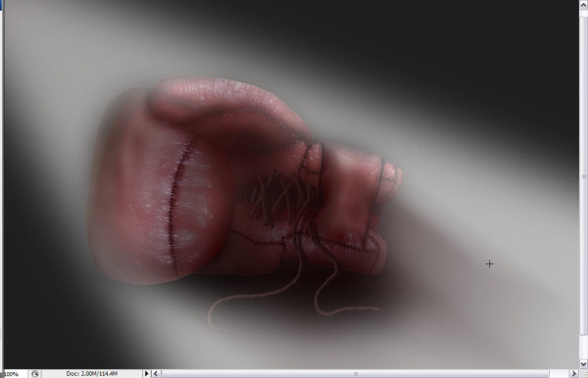This screenshot has height=378, width=588.
Task: Click the horizontal scrollbar right arrow
Action: click(x=573, y=373)
